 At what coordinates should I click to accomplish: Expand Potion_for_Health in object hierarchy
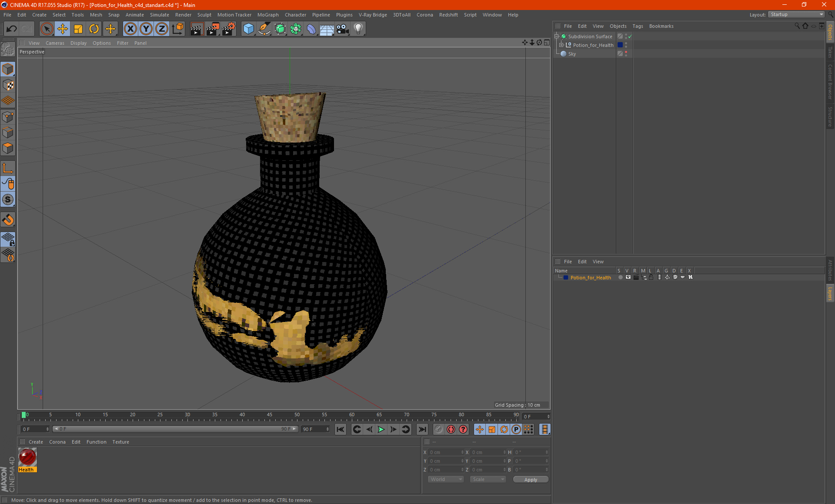click(x=561, y=45)
